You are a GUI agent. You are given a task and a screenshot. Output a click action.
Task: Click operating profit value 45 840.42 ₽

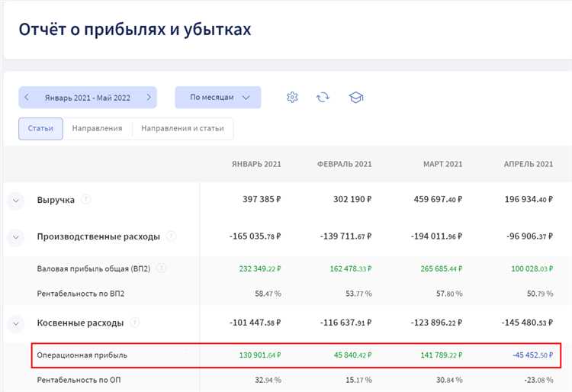(x=353, y=355)
